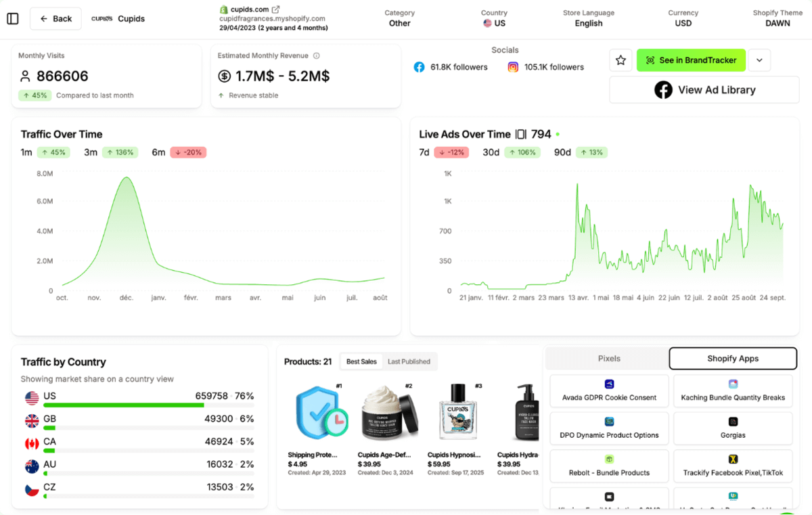Switch to Best Sales products tab
Image resolution: width=812 pixels, height=515 pixels.
click(361, 361)
